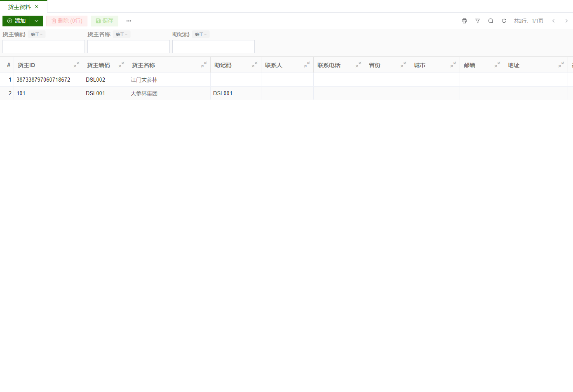Select cell 387338797060718672

(x=49, y=80)
